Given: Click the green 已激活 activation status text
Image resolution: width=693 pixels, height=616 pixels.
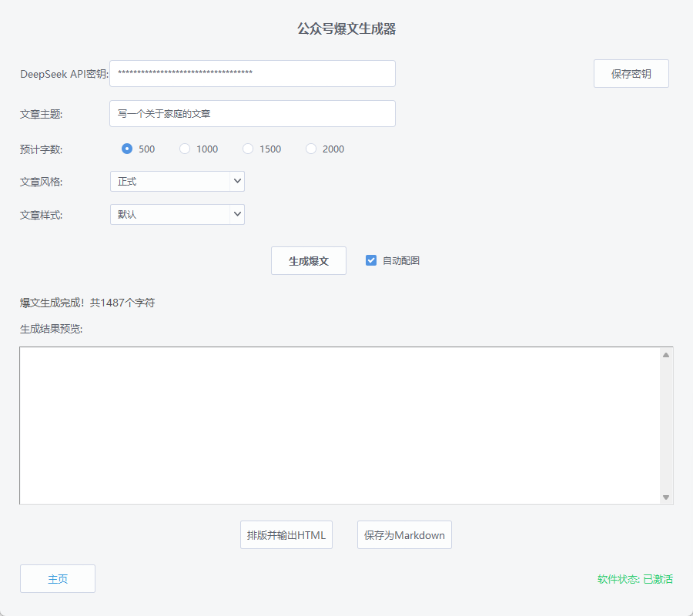Looking at the screenshot, I should point(658,578).
